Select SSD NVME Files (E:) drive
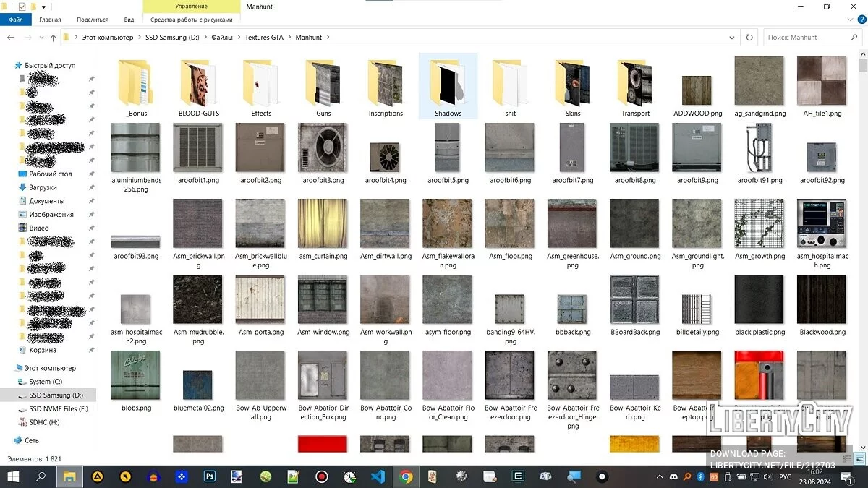Image resolution: width=868 pixels, height=488 pixels. (x=59, y=408)
